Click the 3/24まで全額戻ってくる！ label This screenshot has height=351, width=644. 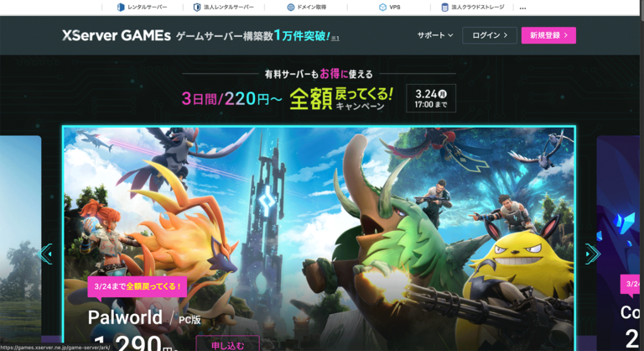coord(138,286)
